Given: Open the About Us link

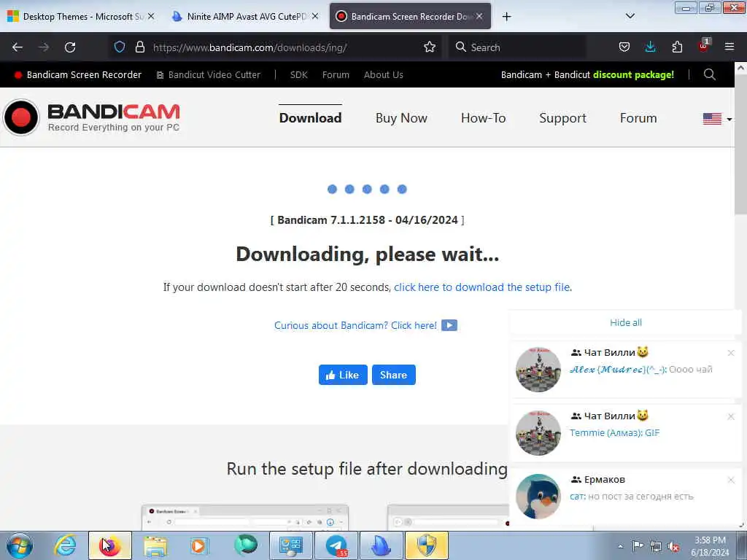Looking at the screenshot, I should [384, 75].
